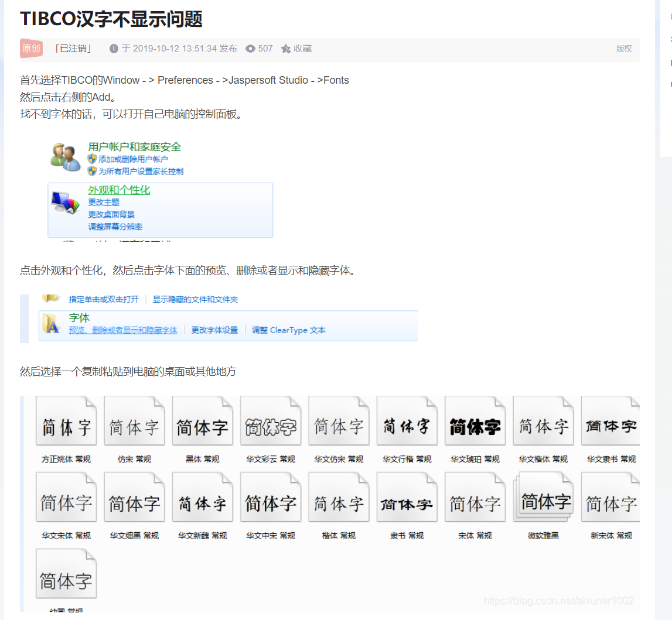Open the 版权 link
Viewport: 672px width, 620px height.
coord(624,49)
